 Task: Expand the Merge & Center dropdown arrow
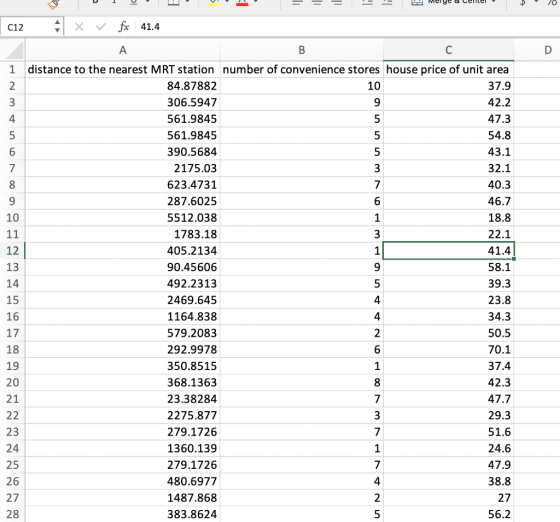click(x=494, y=2)
